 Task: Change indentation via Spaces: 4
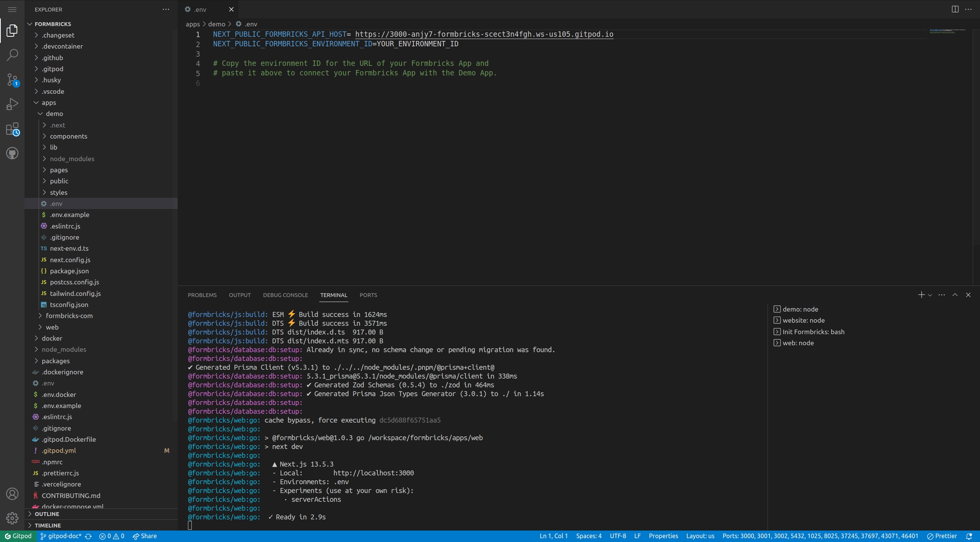pos(589,536)
